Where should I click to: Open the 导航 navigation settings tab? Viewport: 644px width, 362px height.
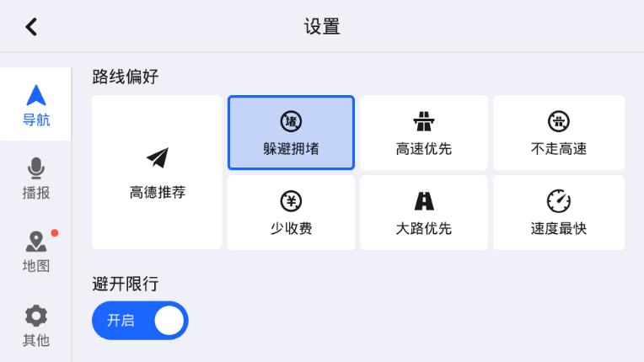tap(36, 106)
